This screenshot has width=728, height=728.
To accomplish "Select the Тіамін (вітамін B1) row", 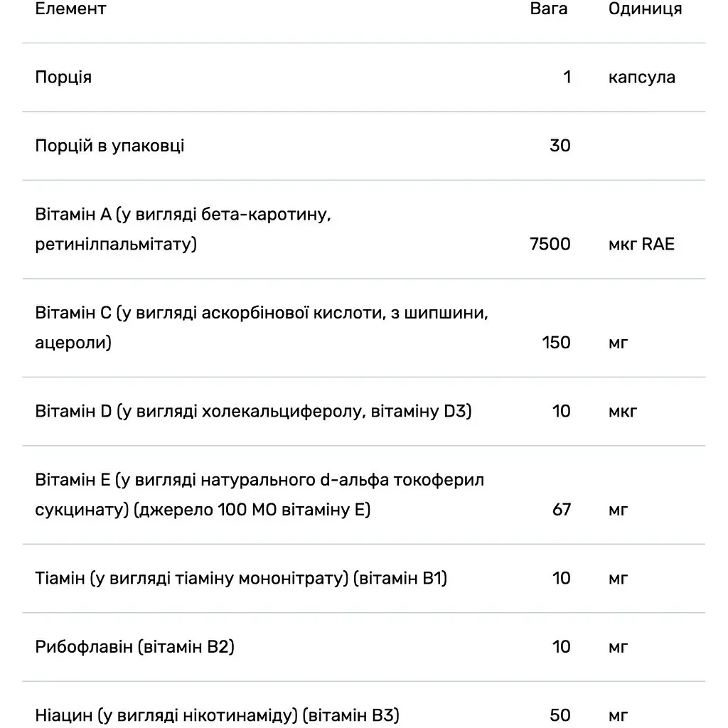I will tap(364, 579).
